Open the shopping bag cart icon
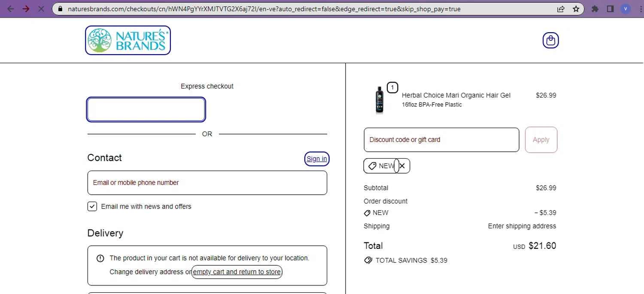644x294 pixels. pyautogui.click(x=551, y=40)
